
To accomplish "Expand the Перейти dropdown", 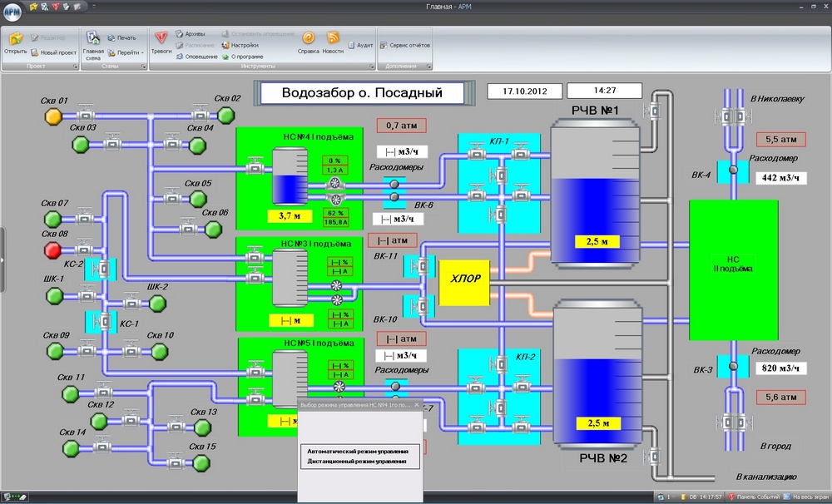I will pos(126,52).
